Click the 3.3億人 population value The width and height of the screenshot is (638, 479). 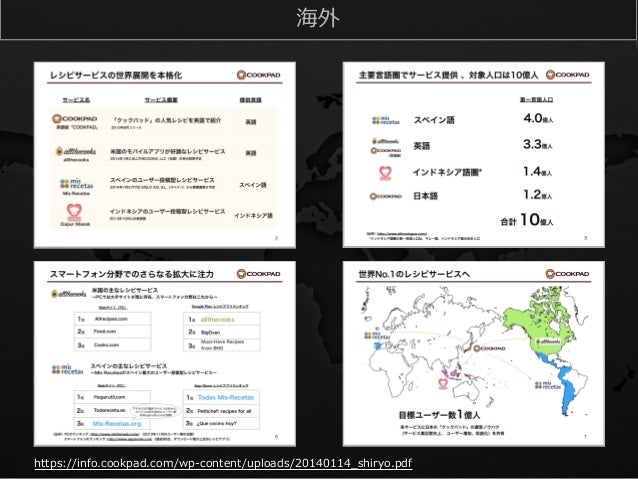click(x=538, y=144)
